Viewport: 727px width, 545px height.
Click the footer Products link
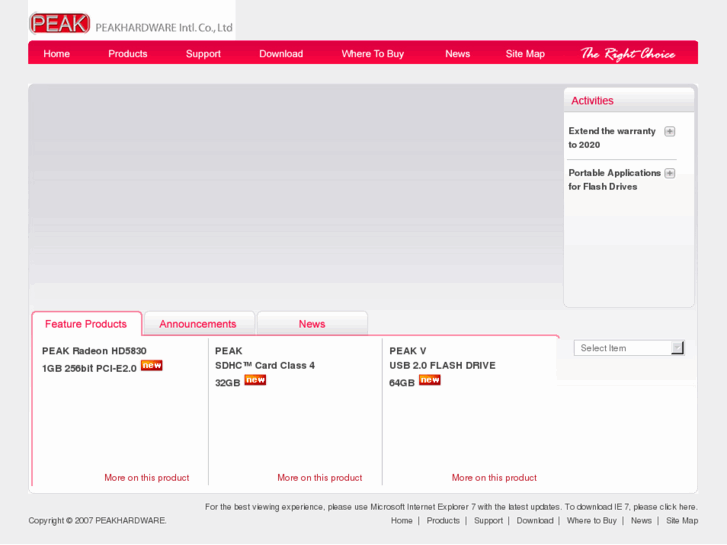pyautogui.click(x=443, y=520)
